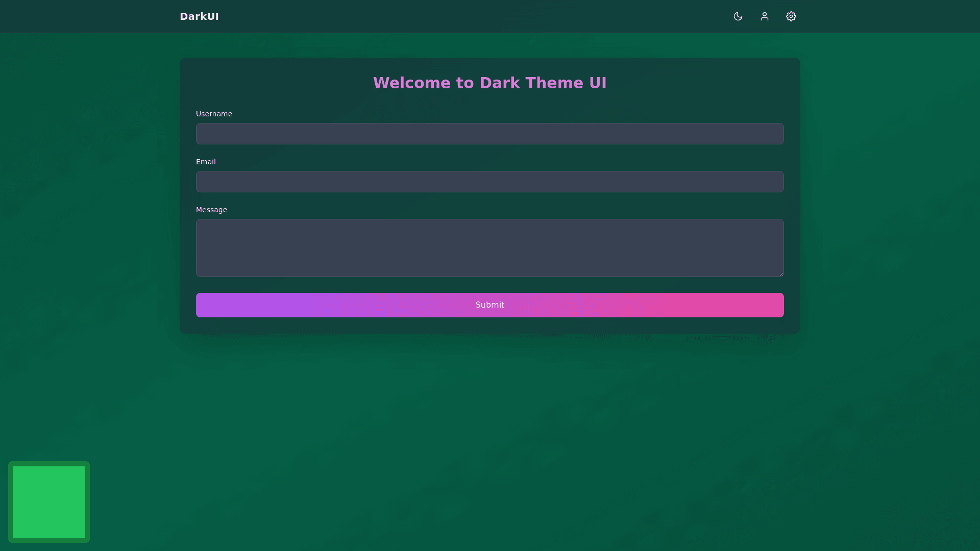Click the Email field label
980x551 pixels.
pyautogui.click(x=206, y=162)
